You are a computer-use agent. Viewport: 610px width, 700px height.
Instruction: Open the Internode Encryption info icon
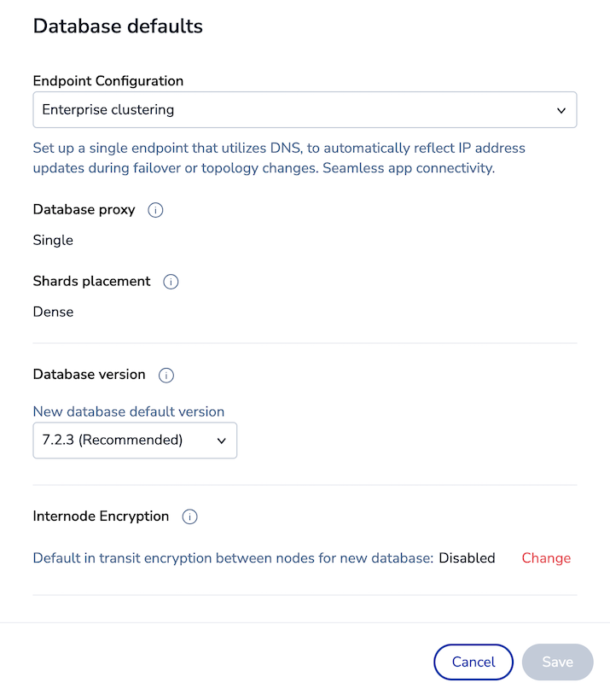[x=190, y=516]
